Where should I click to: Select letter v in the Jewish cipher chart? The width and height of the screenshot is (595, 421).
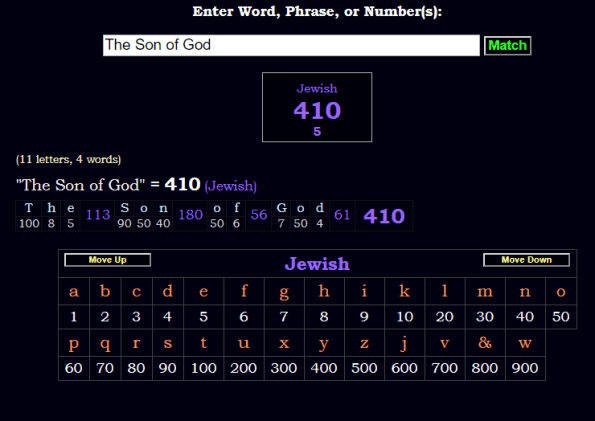445,343
